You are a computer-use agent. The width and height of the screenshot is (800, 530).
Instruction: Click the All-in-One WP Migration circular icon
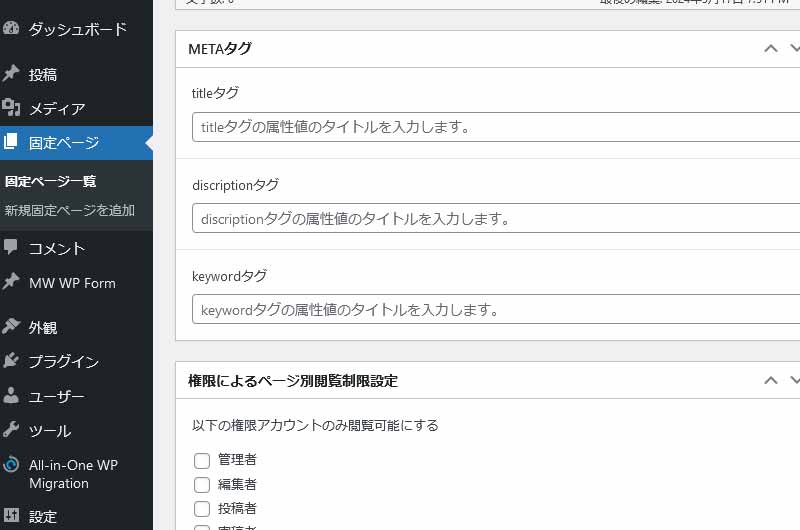coord(11,465)
